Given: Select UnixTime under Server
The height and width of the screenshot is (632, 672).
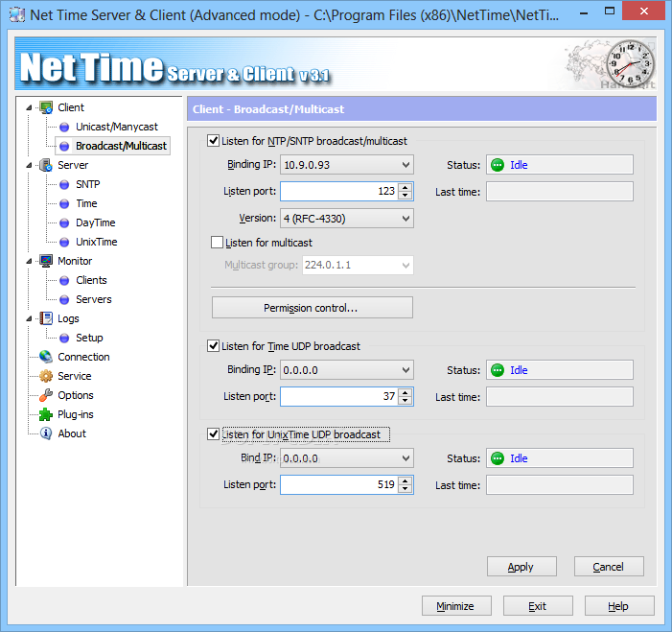Looking at the screenshot, I should (97, 243).
